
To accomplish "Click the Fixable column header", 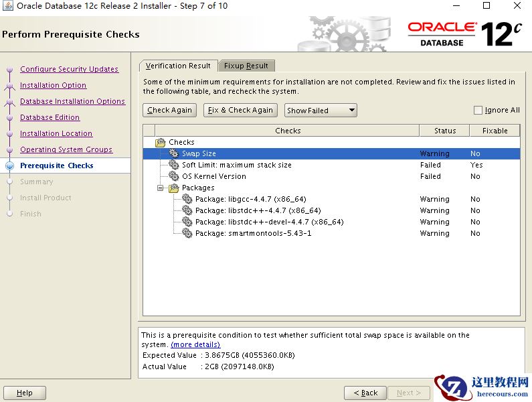I will 495,131.
